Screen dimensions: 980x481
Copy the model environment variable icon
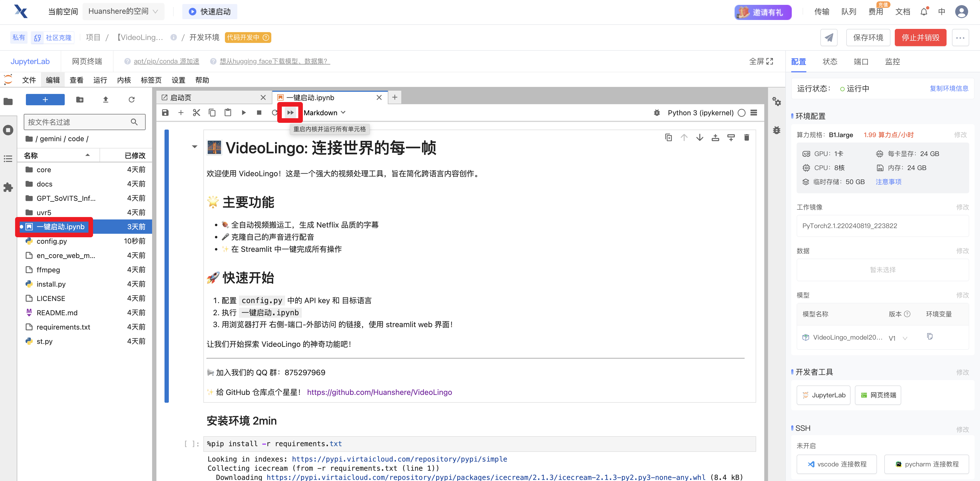point(930,336)
